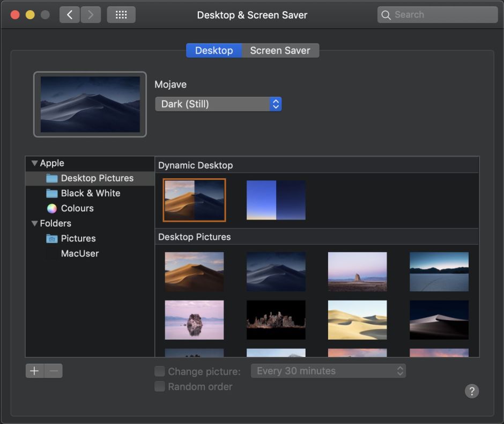Viewport: 504px width, 424px height.
Task: Enable the Random order checkbox
Action: click(x=159, y=386)
